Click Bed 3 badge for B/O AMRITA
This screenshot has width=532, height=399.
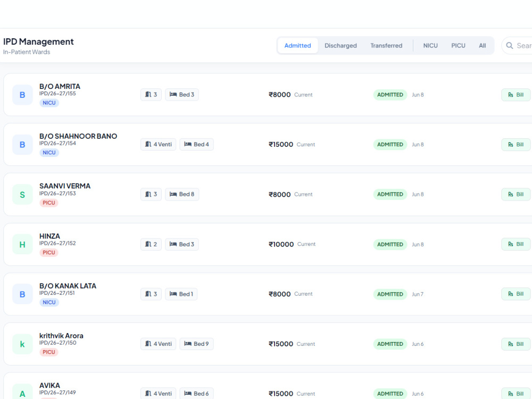coord(182,95)
